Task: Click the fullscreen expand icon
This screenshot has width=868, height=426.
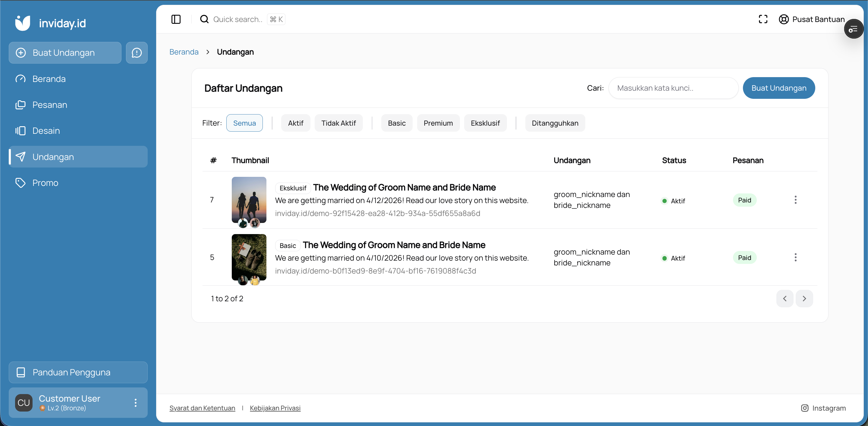Action: (x=763, y=19)
